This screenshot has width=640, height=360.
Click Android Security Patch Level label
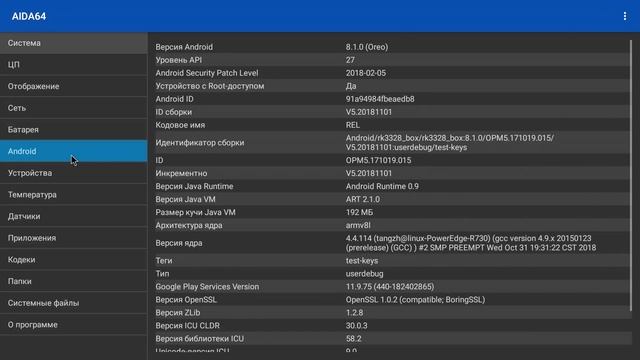(207, 73)
